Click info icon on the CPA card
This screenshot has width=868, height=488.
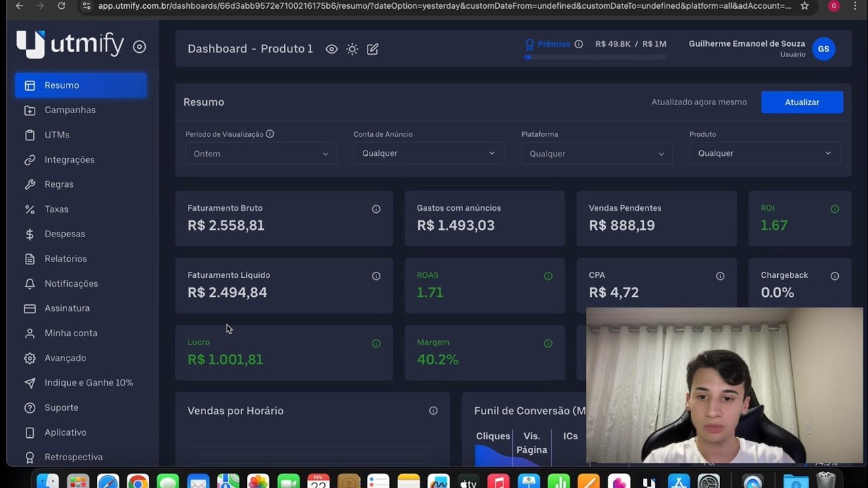(x=720, y=276)
